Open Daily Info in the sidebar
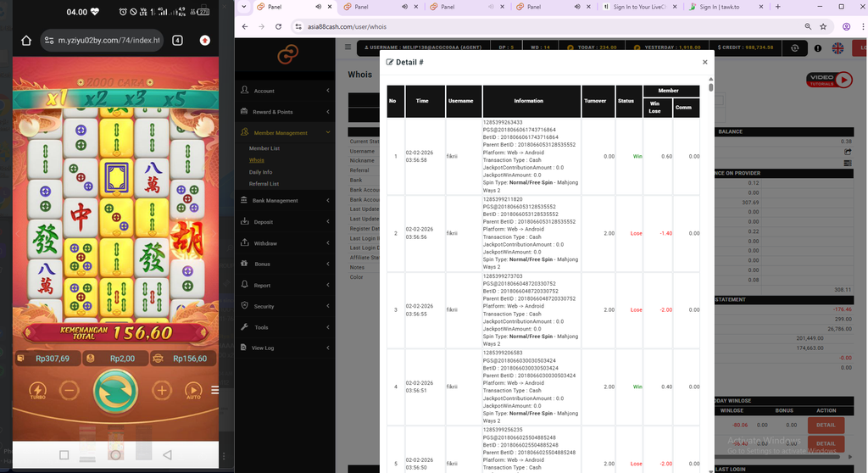Screen dimensions: 868x473 260,172
